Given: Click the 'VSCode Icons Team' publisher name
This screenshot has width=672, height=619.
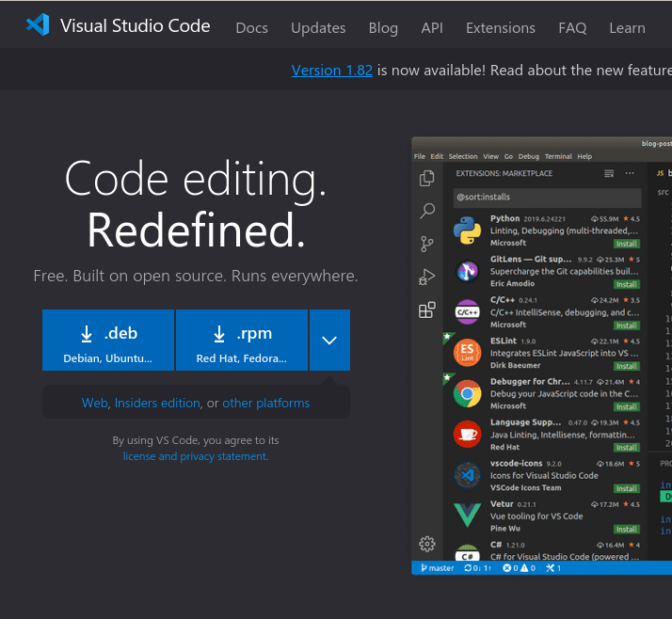Looking at the screenshot, I should (x=525, y=488).
